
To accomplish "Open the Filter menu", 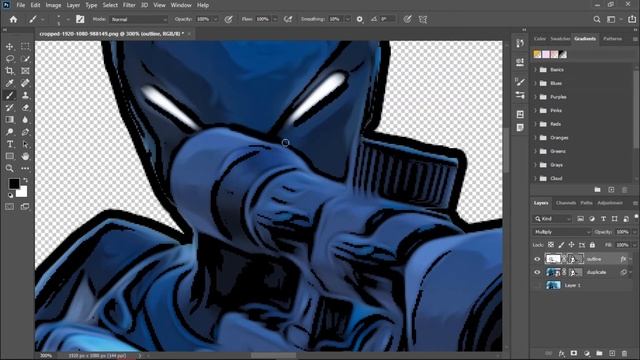I will [x=129, y=5].
